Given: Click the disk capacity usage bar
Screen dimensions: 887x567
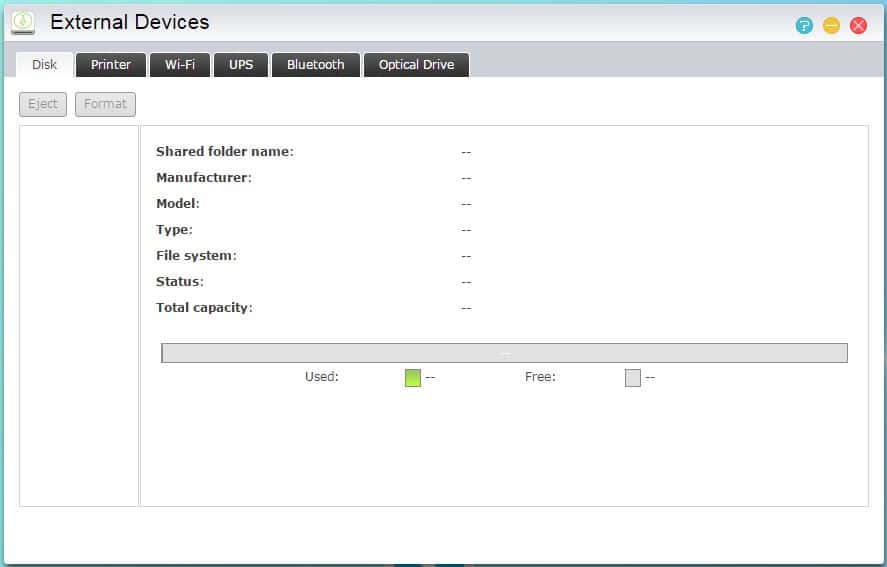Looking at the screenshot, I should 504,353.
